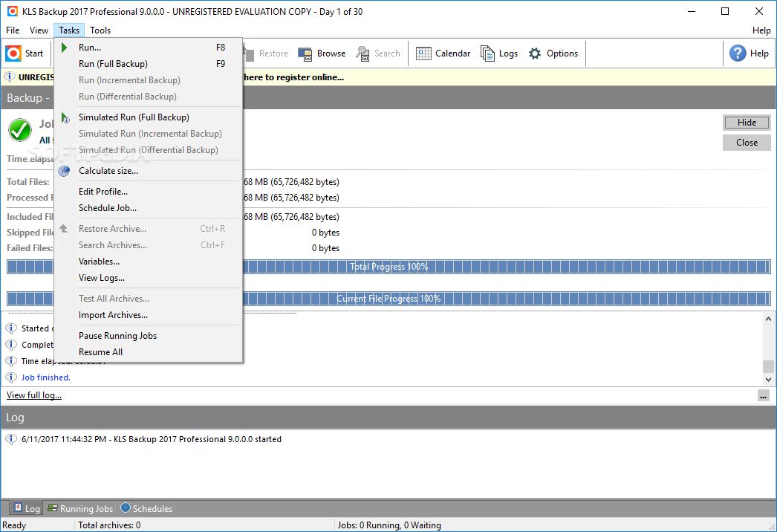Click the Calculate size pie icon
Image resolution: width=777 pixels, height=532 pixels.
tap(64, 171)
